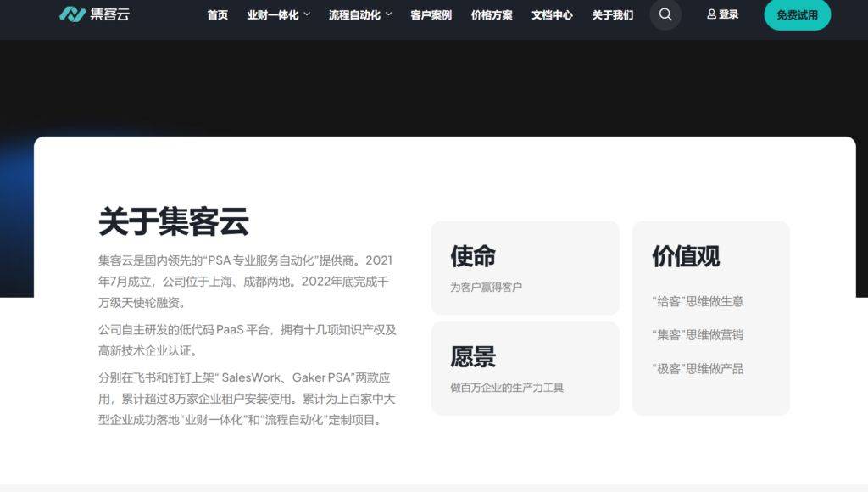Open the 价格方案 page
The width and height of the screenshot is (868, 492).
[x=492, y=14]
